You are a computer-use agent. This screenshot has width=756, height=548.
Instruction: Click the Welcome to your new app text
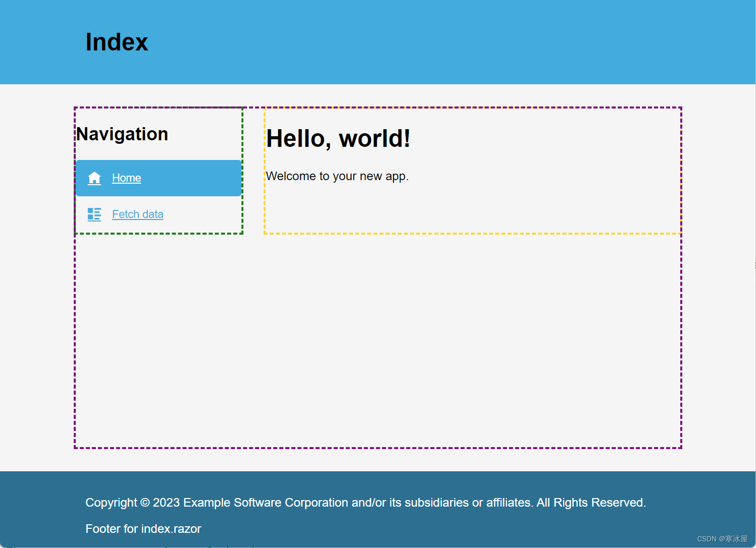click(337, 176)
